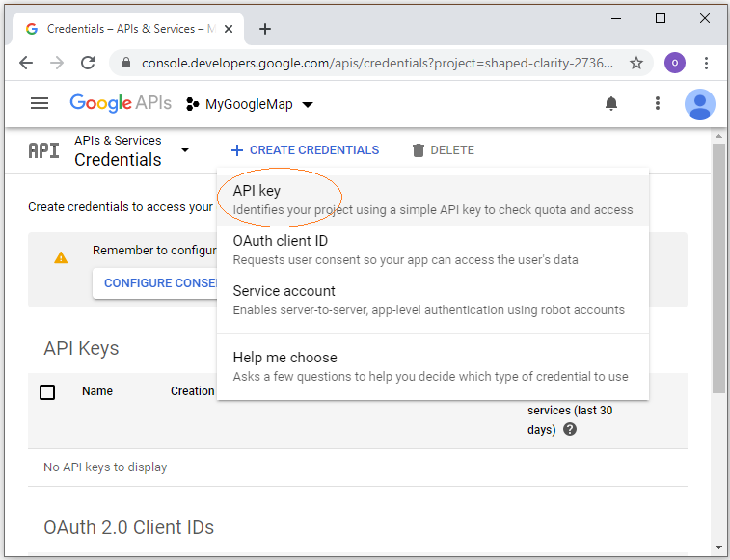Choose Service account option
Image resolution: width=730 pixels, height=560 pixels.
(433, 301)
